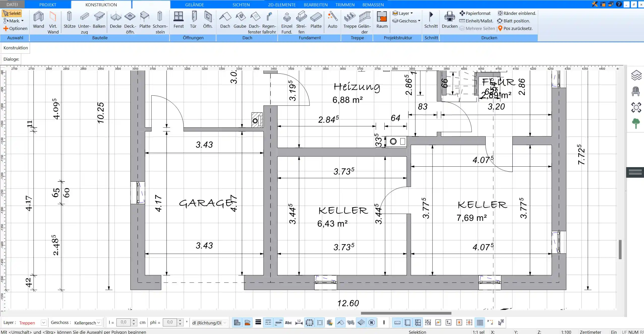Toggle the ruler display button

click(397, 322)
